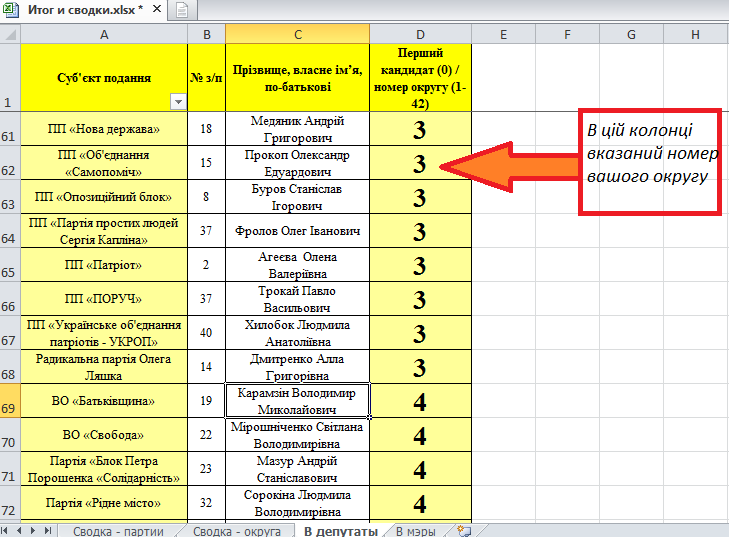
Task: Insert a new worksheet using tab icon
Action: coord(464,531)
